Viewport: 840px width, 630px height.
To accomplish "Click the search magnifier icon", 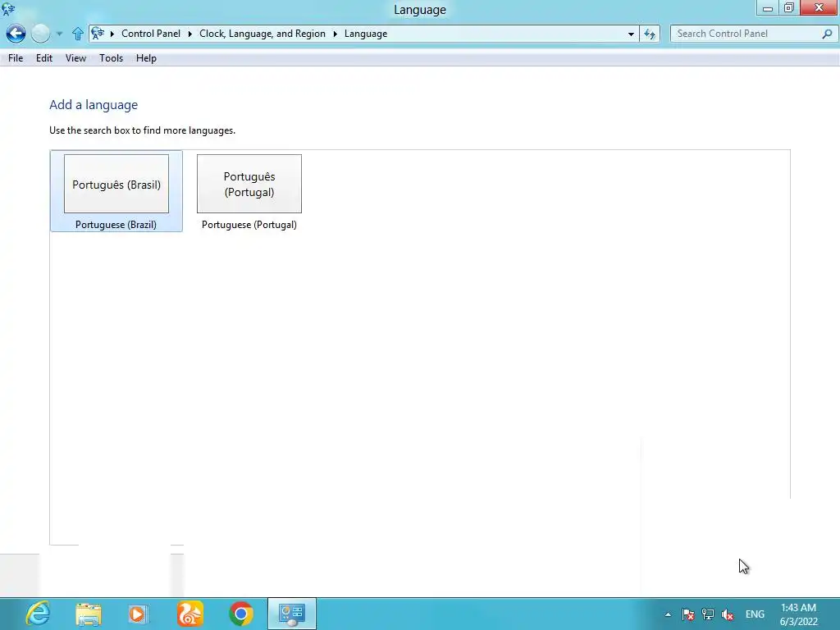I will [x=827, y=34].
